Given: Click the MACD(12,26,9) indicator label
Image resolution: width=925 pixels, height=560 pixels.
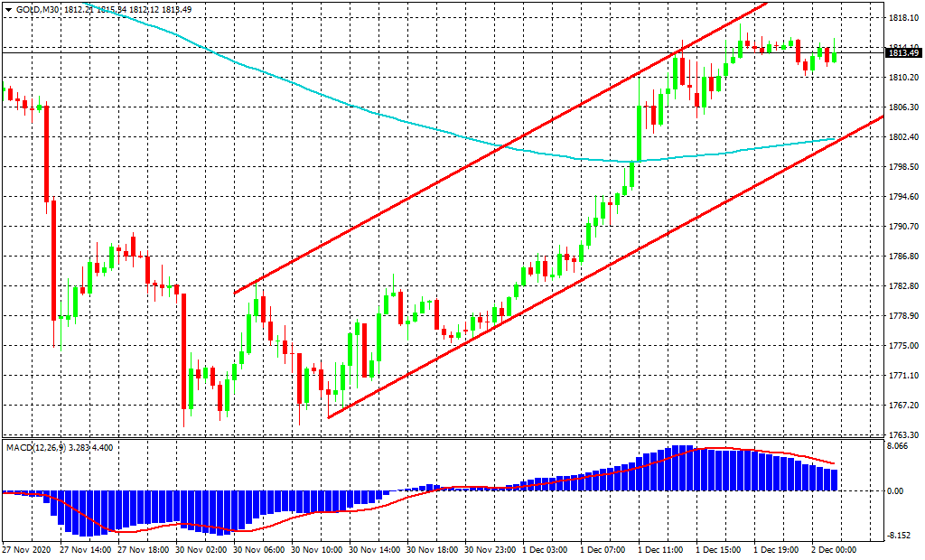Looking at the screenshot, I should (x=33, y=447).
